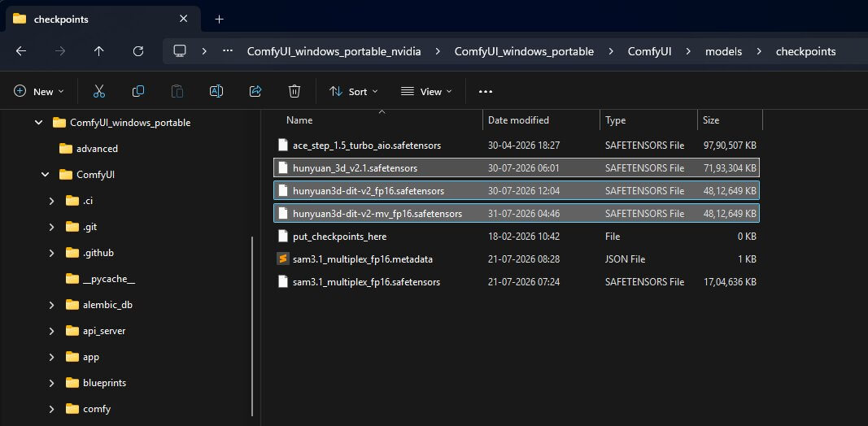Click checkpoints breadcrumb in address bar
The image size is (868, 426).
click(x=806, y=51)
